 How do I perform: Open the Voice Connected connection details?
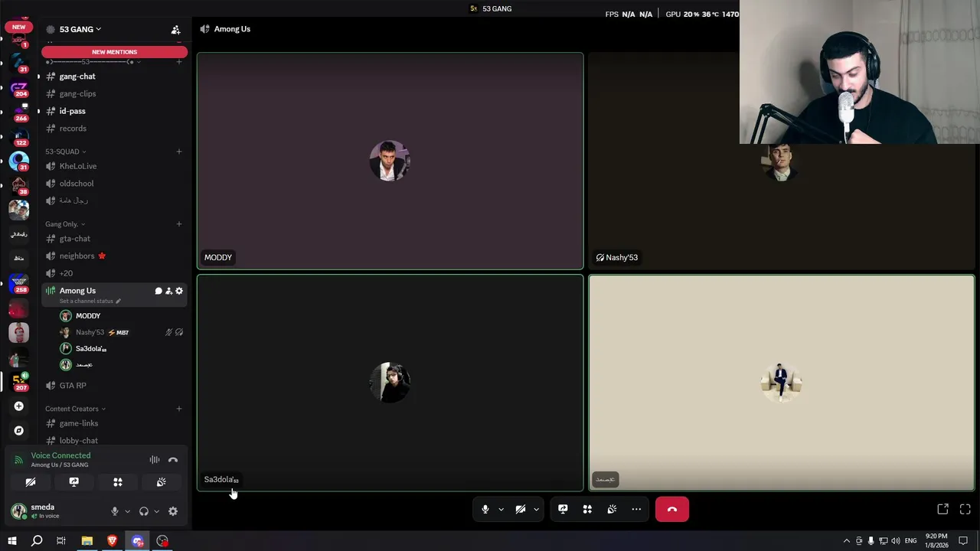click(x=60, y=455)
